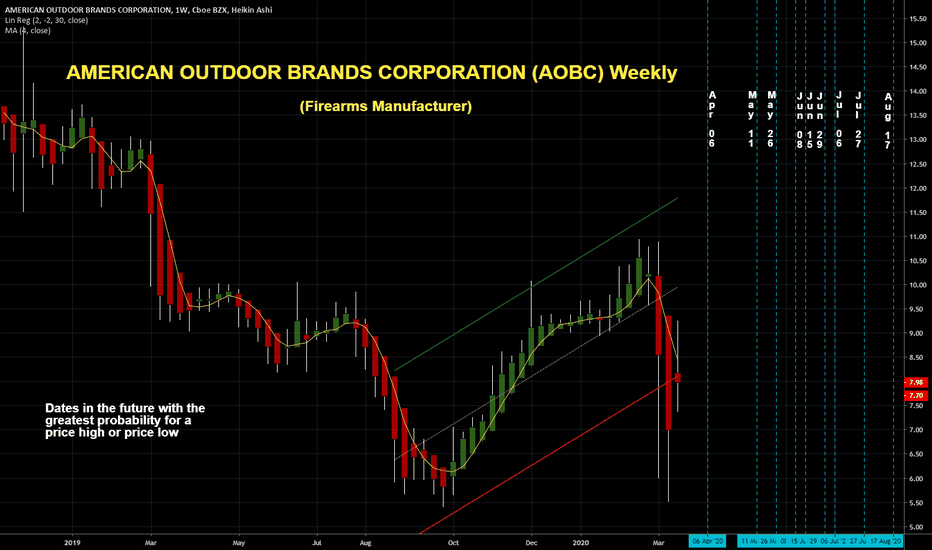Select the vertical Jul 27 date label
Image resolution: width=932 pixels, height=550 pixels.
coord(858,120)
